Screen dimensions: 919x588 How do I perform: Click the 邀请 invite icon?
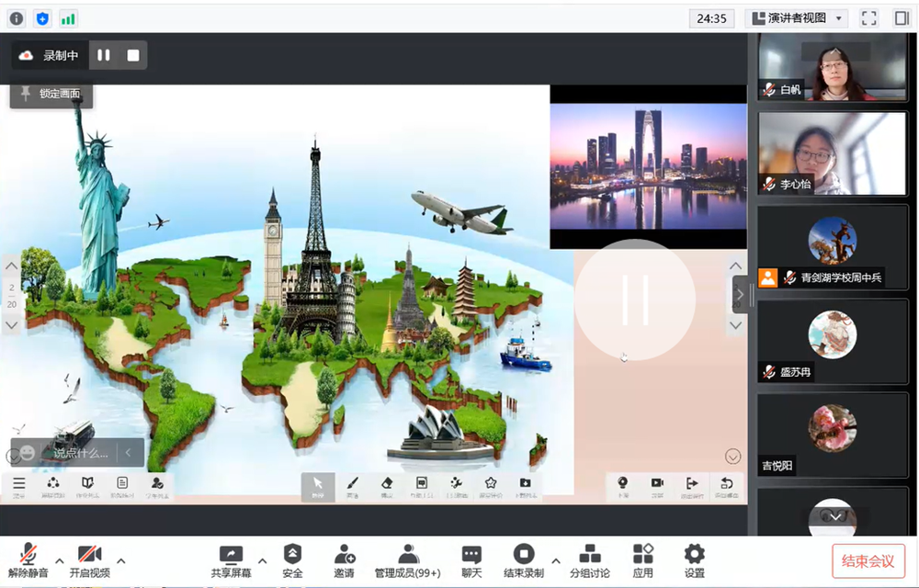coord(345,560)
